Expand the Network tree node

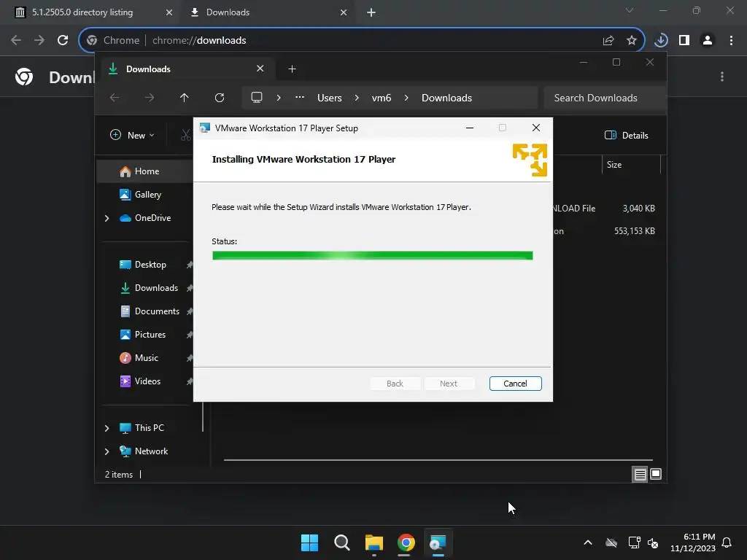click(107, 451)
